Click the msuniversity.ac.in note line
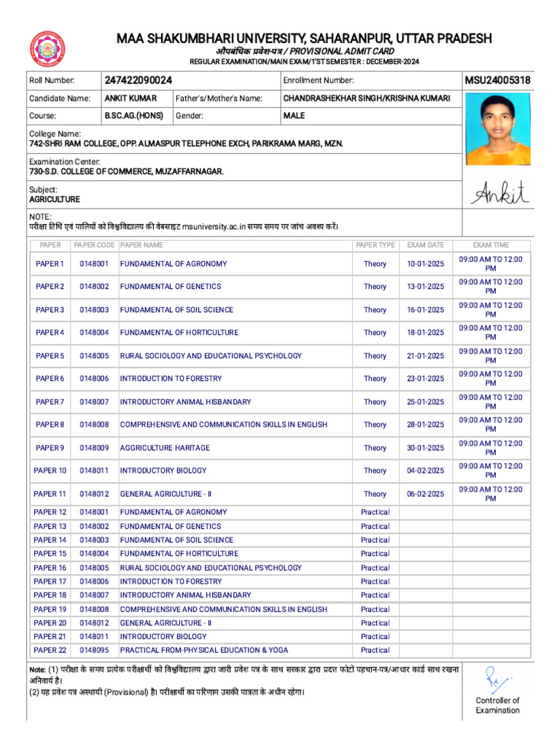The width and height of the screenshot is (560, 747). [184, 227]
